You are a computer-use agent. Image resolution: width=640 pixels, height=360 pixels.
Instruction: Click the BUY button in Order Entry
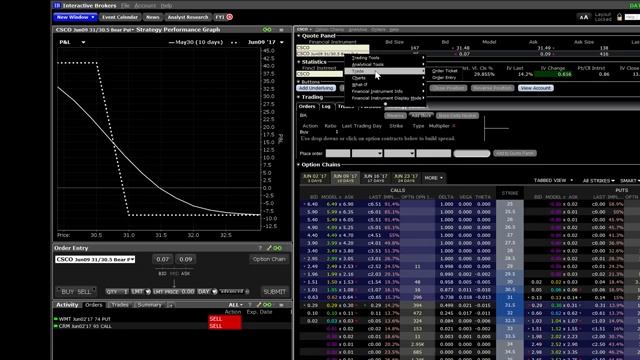click(x=67, y=291)
